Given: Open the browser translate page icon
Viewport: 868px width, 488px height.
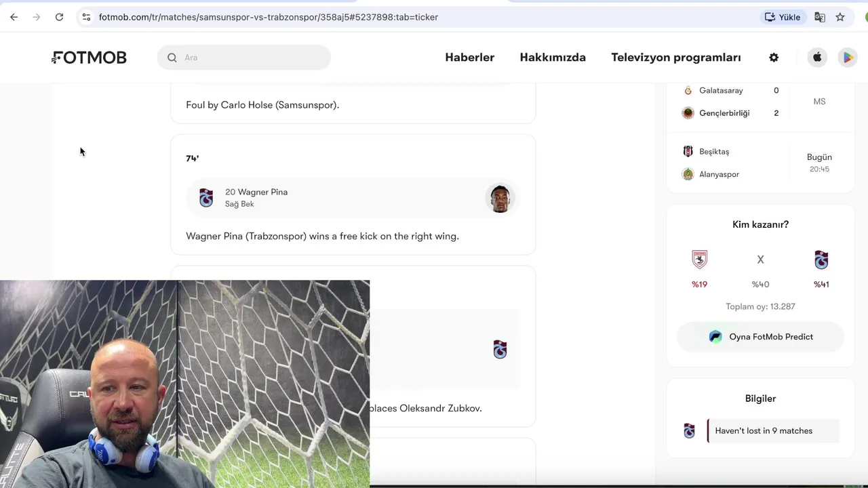Looking at the screenshot, I should point(820,17).
